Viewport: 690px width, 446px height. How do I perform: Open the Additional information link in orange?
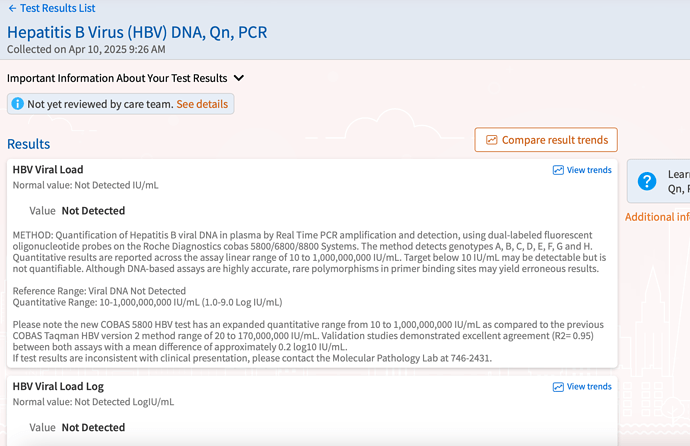coord(657,217)
